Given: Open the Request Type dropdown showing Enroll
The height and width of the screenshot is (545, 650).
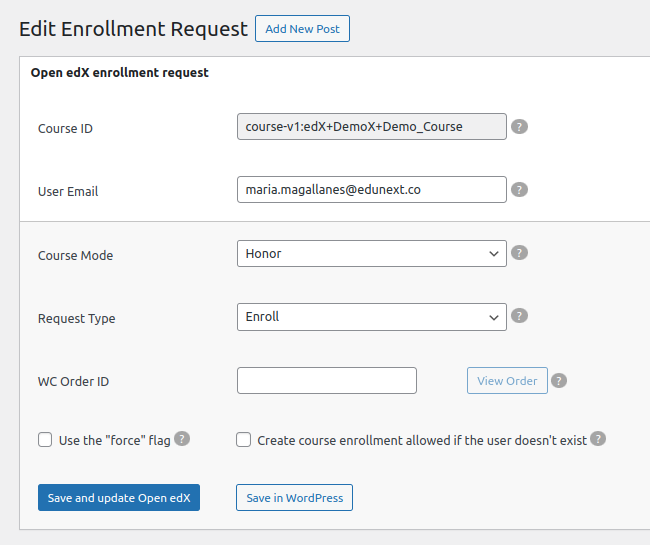Looking at the screenshot, I should tap(371, 317).
